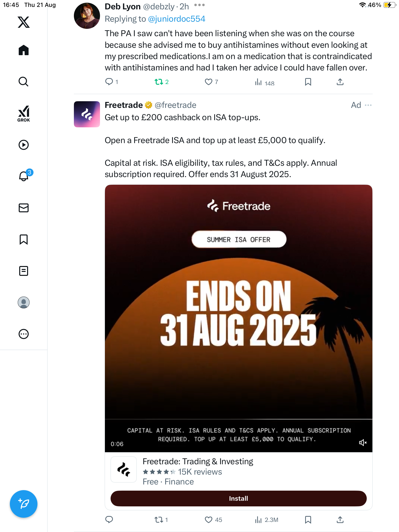Open the @juniordoc554 profile link
The image size is (399, 532).
[x=177, y=19]
